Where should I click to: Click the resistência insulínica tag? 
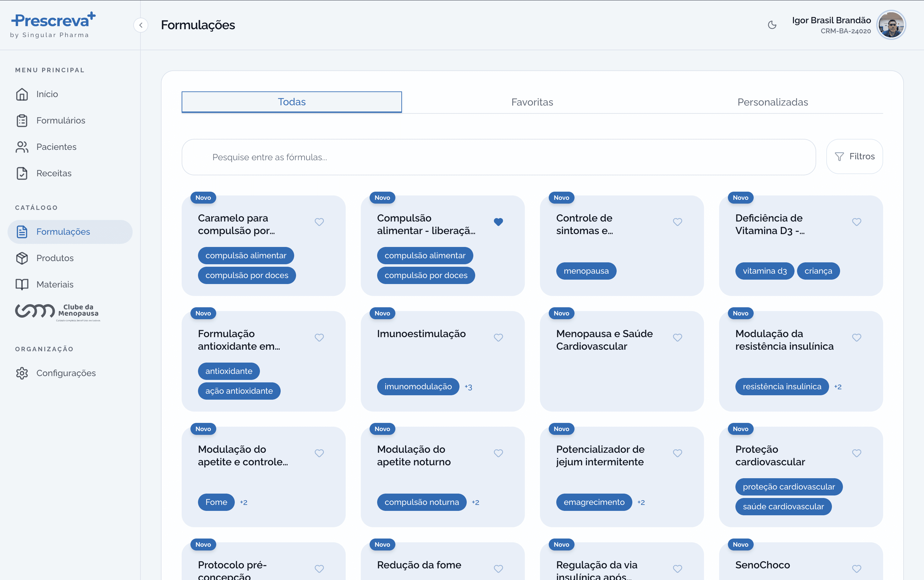click(782, 387)
